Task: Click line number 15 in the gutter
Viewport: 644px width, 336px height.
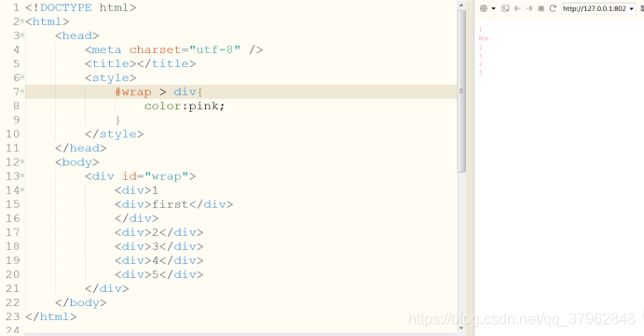Action: click(x=13, y=204)
